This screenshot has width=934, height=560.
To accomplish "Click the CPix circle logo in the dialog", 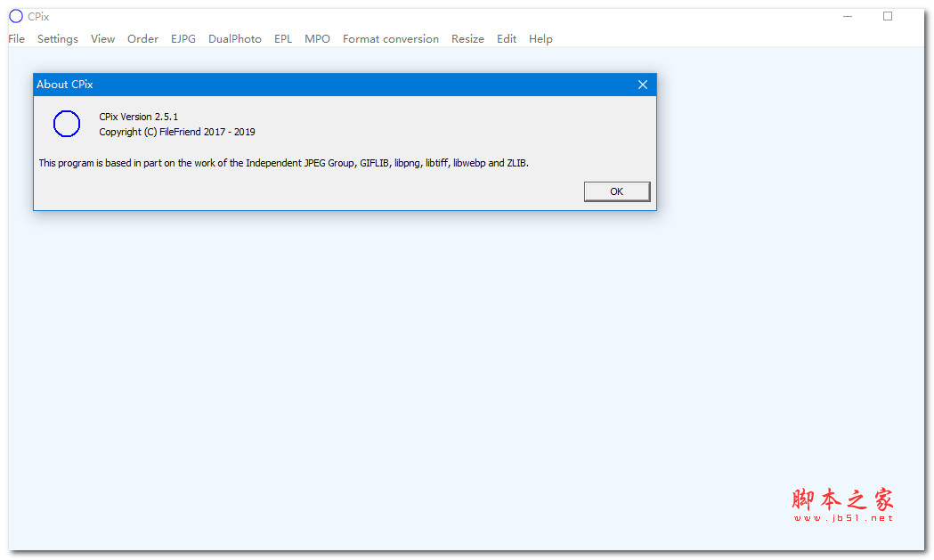I will point(67,124).
